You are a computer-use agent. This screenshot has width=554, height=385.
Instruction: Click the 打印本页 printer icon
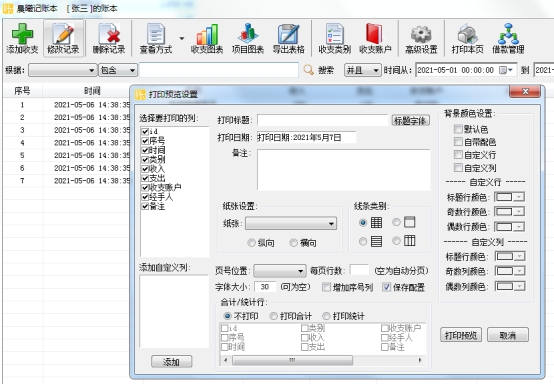click(467, 34)
